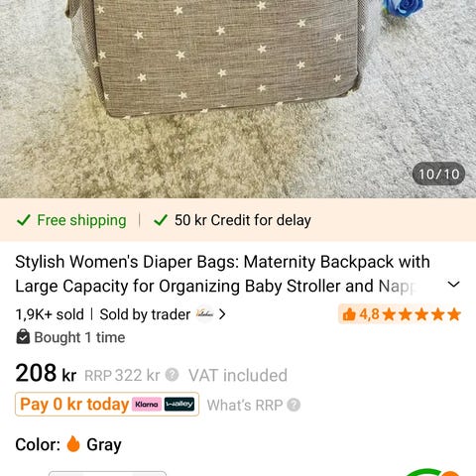Tap the 10/10 image counter badge
Screen dimensions: 476x476
click(x=438, y=174)
